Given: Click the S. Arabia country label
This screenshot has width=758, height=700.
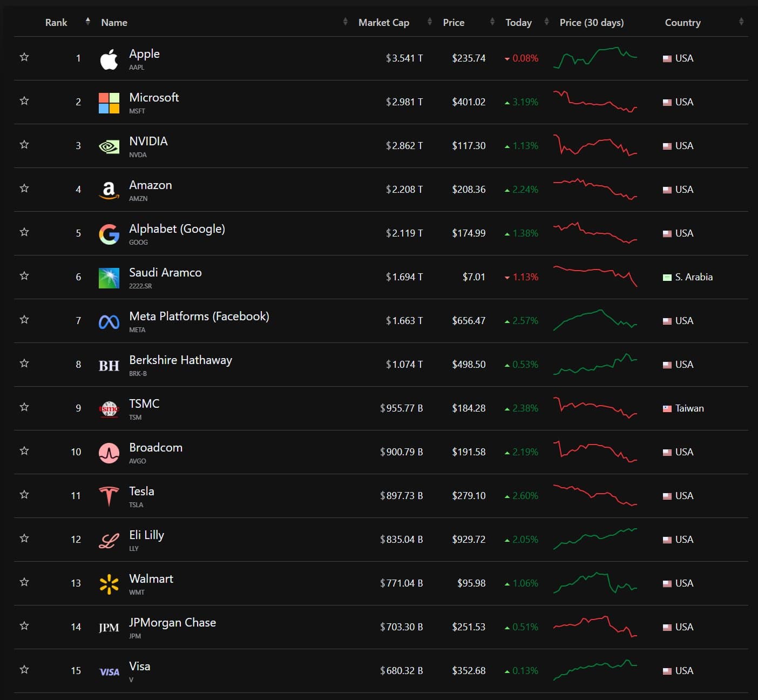Looking at the screenshot, I should click(694, 277).
